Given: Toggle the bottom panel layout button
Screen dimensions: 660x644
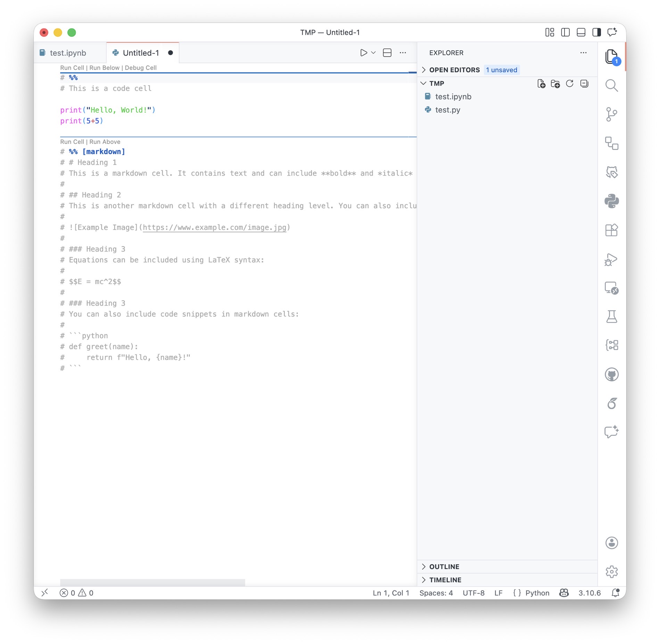Looking at the screenshot, I should (x=581, y=32).
